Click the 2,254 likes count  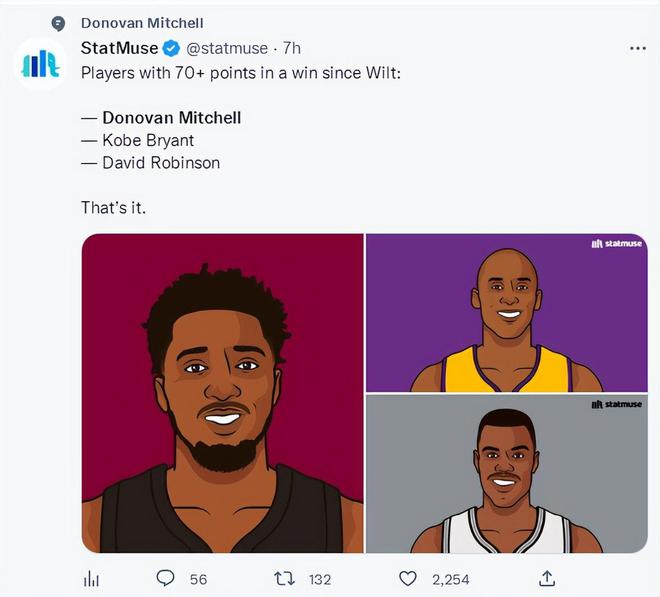(x=450, y=580)
